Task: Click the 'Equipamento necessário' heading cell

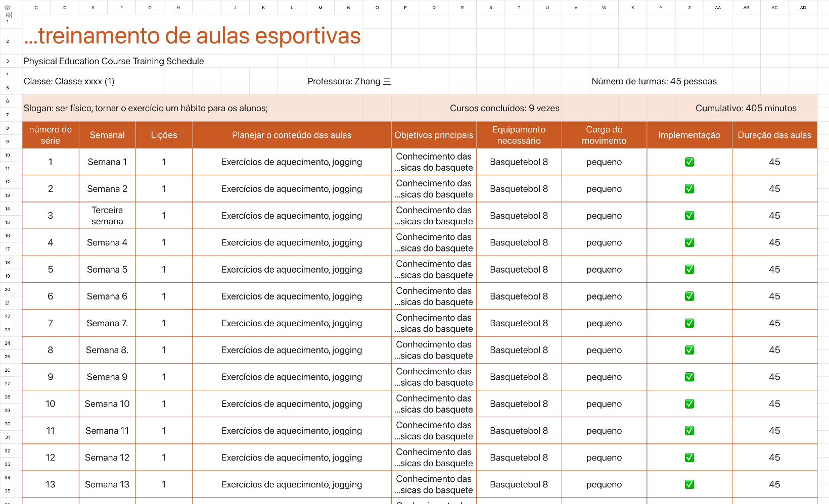Action: [519, 135]
